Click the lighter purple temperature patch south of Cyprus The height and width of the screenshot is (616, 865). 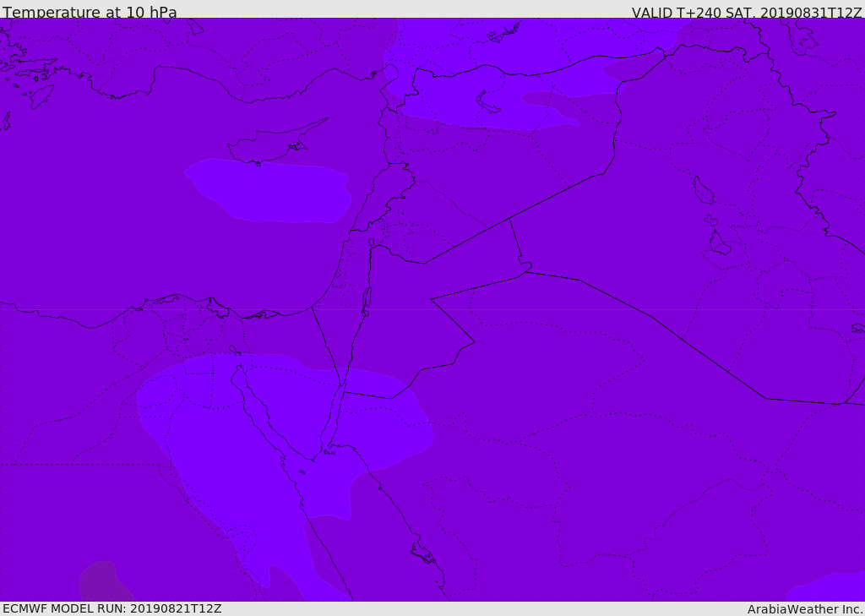(269, 191)
